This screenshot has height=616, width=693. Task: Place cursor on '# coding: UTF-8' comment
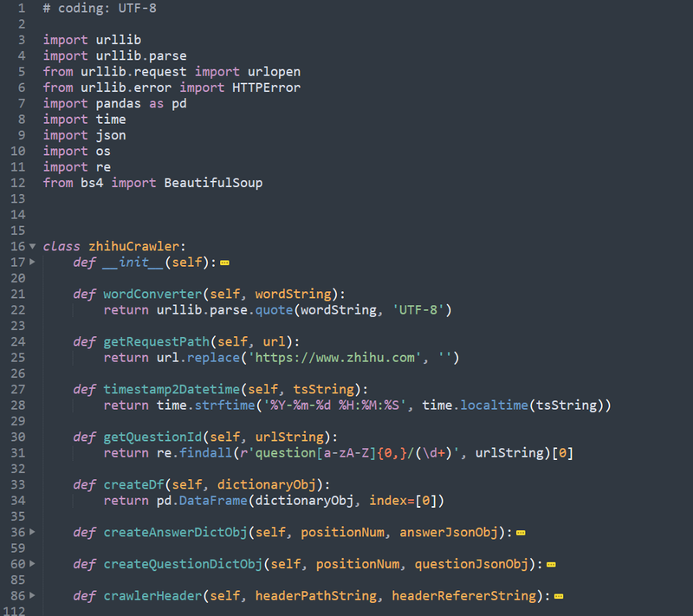pos(100,8)
